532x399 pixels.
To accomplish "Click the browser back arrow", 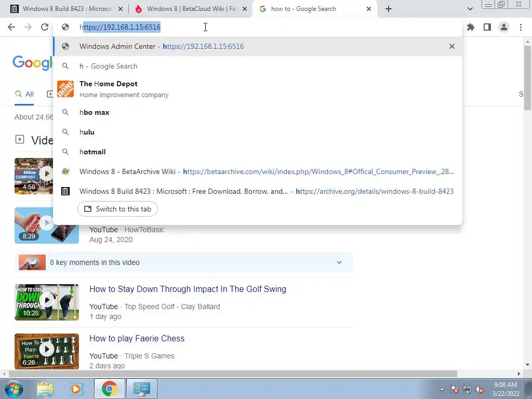I will 11,27.
